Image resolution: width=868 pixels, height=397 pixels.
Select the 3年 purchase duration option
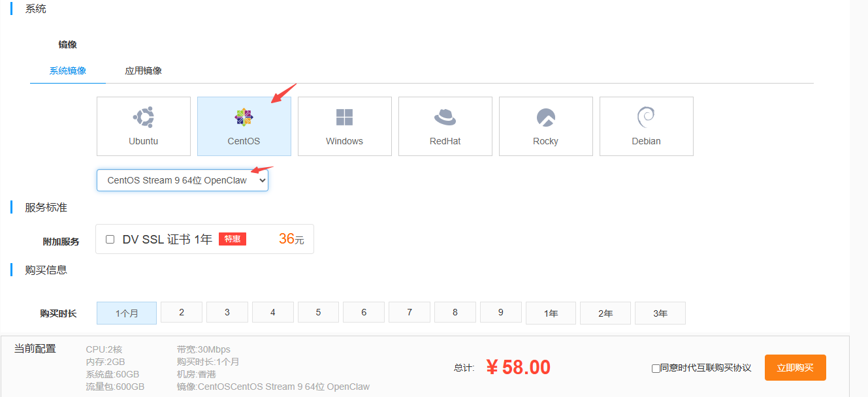pyautogui.click(x=660, y=313)
